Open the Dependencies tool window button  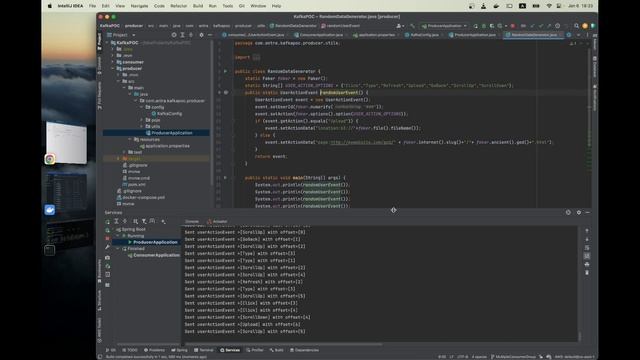304,350
